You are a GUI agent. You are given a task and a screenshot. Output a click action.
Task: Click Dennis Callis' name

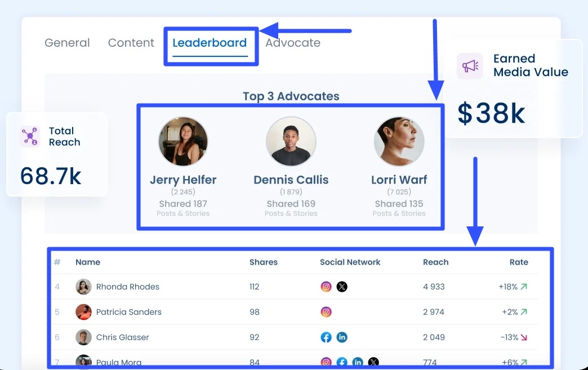(x=291, y=180)
